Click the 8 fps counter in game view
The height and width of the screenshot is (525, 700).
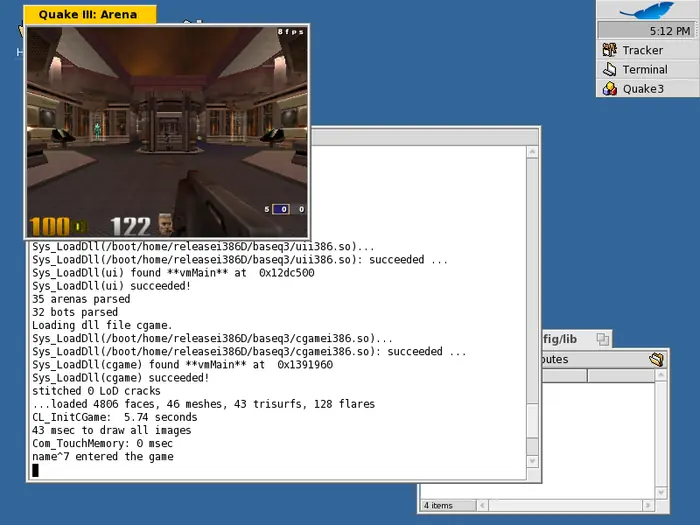tap(290, 32)
